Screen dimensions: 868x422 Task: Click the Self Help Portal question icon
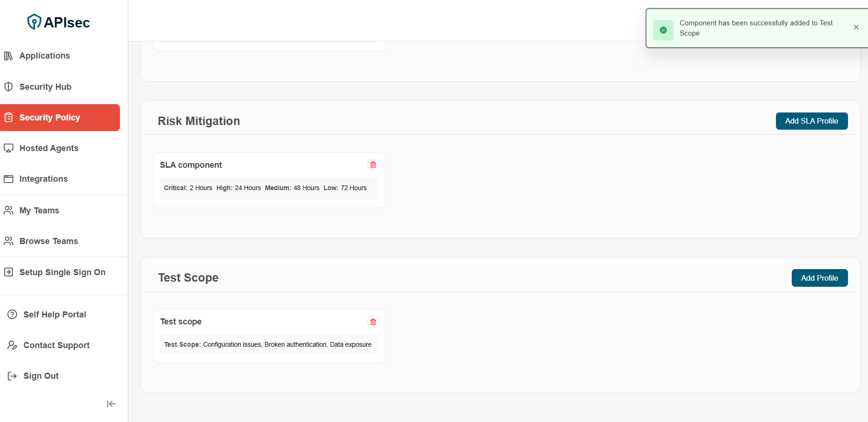pyautogui.click(x=12, y=315)
